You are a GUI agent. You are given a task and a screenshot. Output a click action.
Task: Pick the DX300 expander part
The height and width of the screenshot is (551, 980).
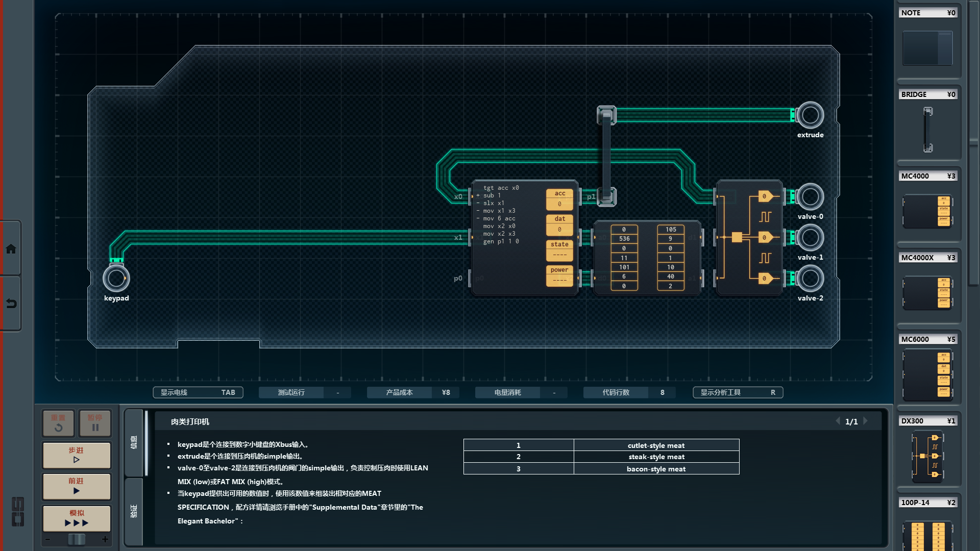pyautogui.click(x=927, y=456)
